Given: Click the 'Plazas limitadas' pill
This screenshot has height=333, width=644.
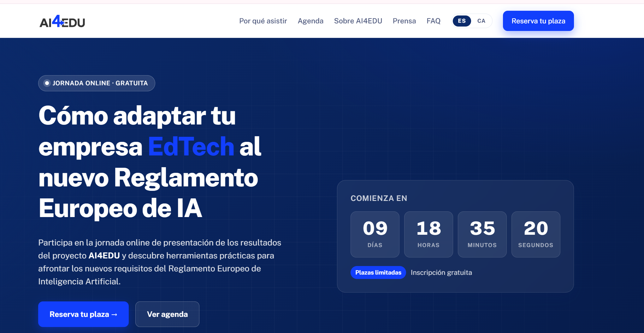Looking at the screenshot, I should click(x=378, y=272).
